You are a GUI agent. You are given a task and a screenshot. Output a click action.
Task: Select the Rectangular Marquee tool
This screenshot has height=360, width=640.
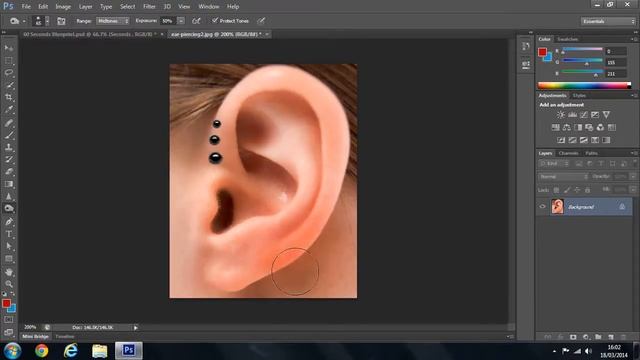pos(9,61)
